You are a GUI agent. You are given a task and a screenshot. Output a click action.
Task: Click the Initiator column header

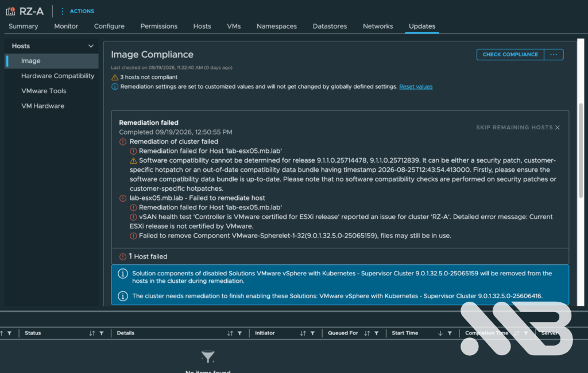[265, 333]
